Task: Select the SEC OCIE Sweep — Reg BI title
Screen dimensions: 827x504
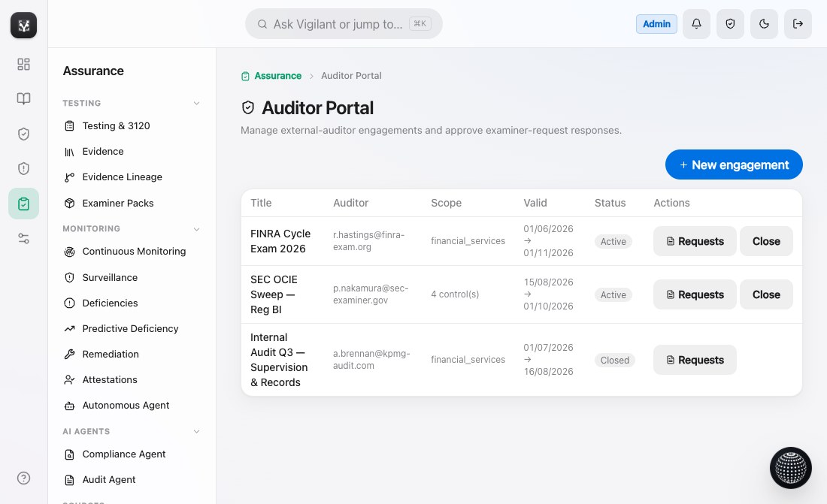Action: point(274,294)
